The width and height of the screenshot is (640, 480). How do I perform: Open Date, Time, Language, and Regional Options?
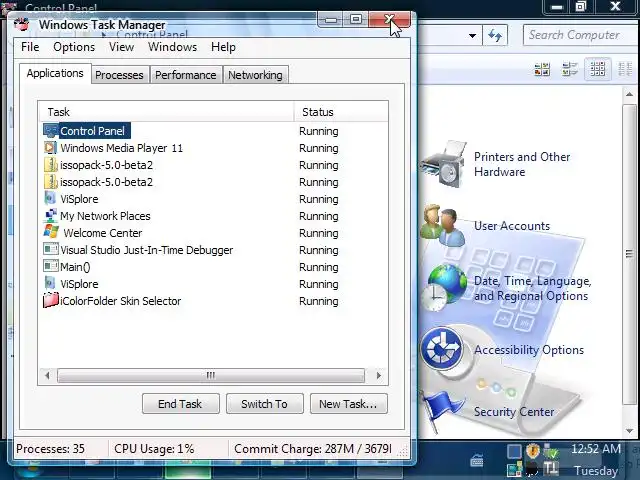tap(532, 288)
